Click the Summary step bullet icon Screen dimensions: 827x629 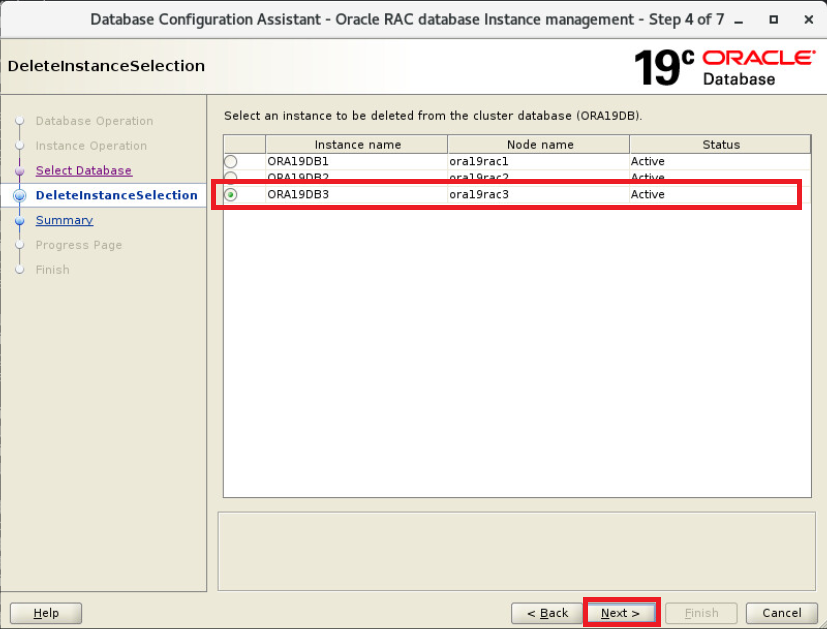coord(20,220)
